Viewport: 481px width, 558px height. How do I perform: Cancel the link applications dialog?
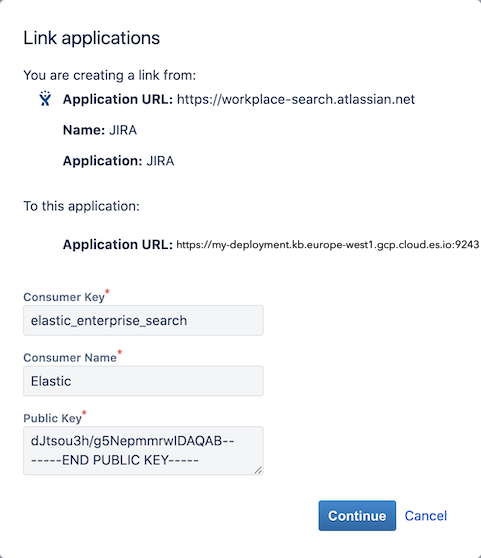426,516
